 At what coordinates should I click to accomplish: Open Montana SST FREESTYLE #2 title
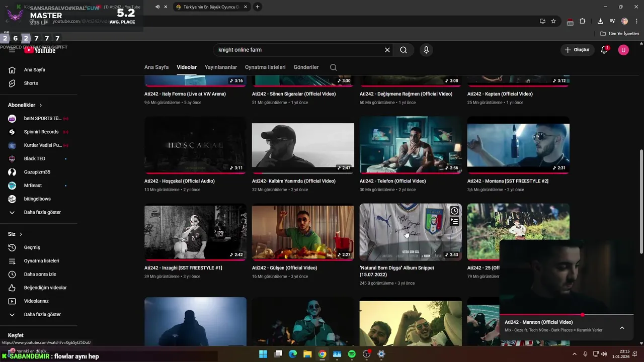click(508, 181)
